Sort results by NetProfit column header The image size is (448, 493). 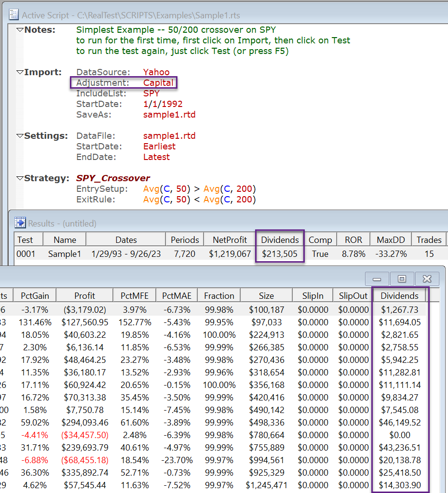point(231,240)
